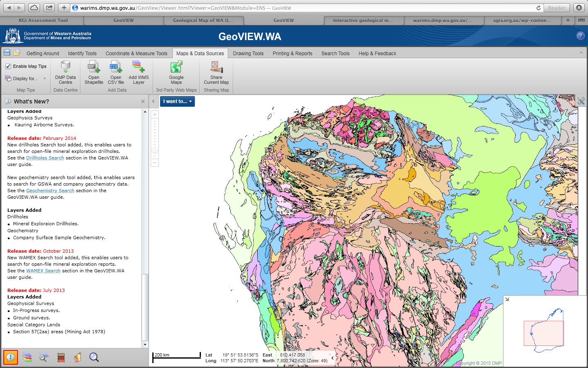
Task: Open the DMP Data Centre
Action: (x=65, y=72)
